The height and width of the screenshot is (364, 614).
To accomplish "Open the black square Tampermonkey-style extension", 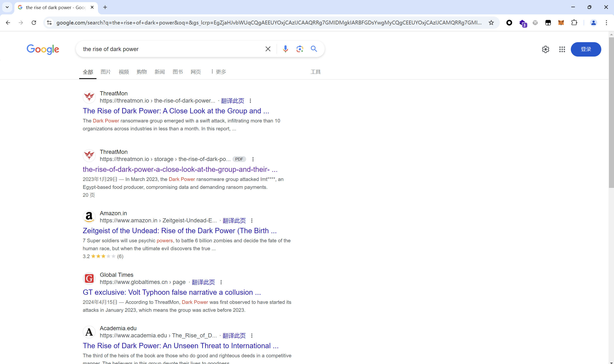I will (x=548, y=23).
